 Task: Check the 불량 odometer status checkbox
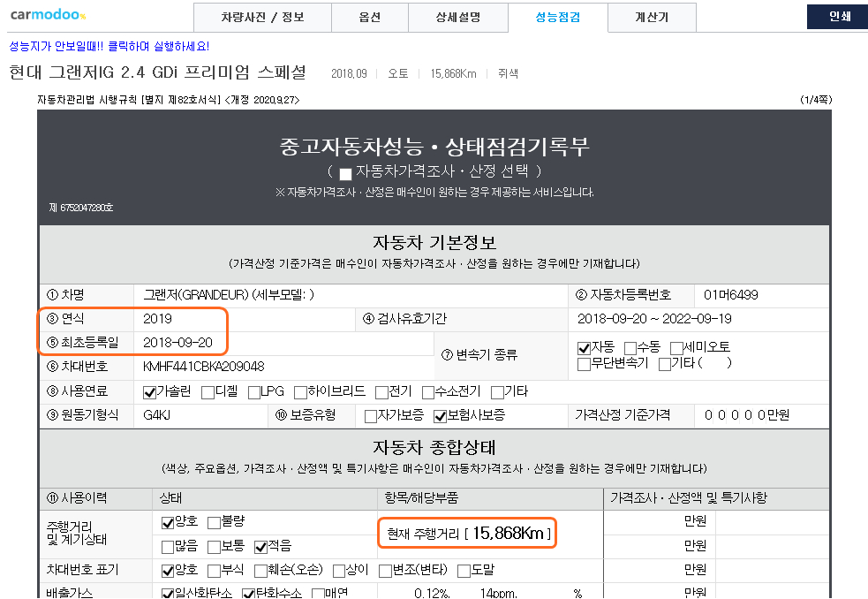coord(214,522)
